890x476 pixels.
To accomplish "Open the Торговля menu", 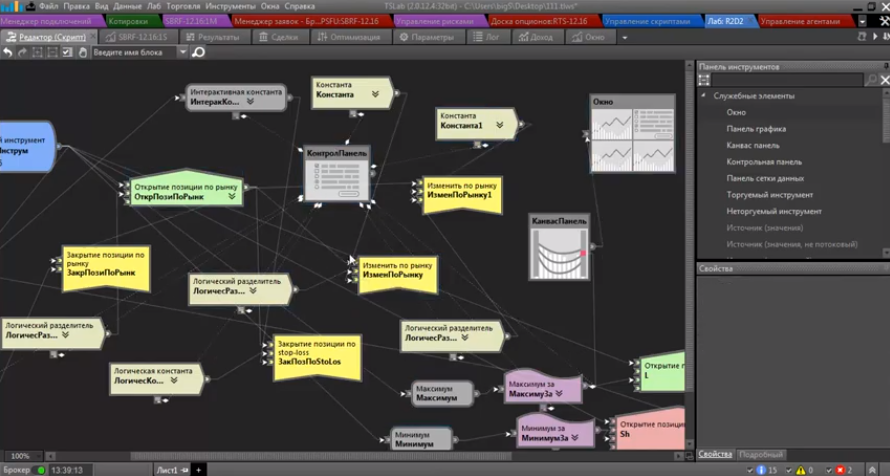I will tap(183, 6).
